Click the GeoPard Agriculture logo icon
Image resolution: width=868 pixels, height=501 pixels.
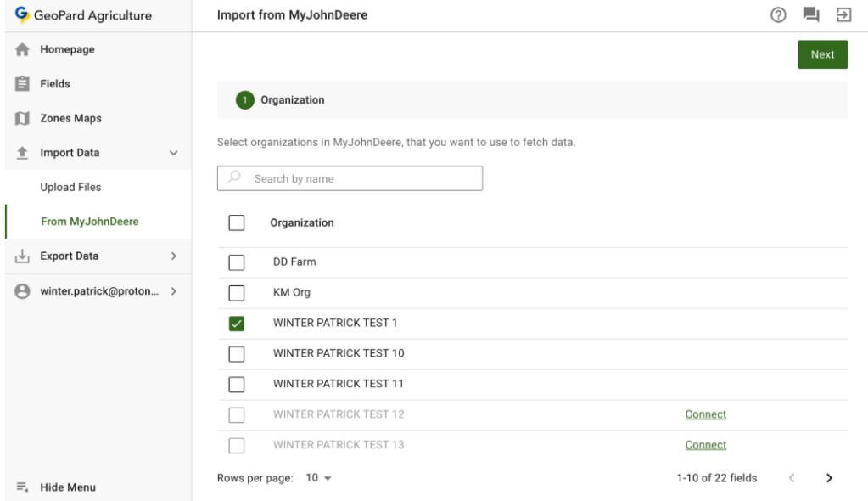22,15
